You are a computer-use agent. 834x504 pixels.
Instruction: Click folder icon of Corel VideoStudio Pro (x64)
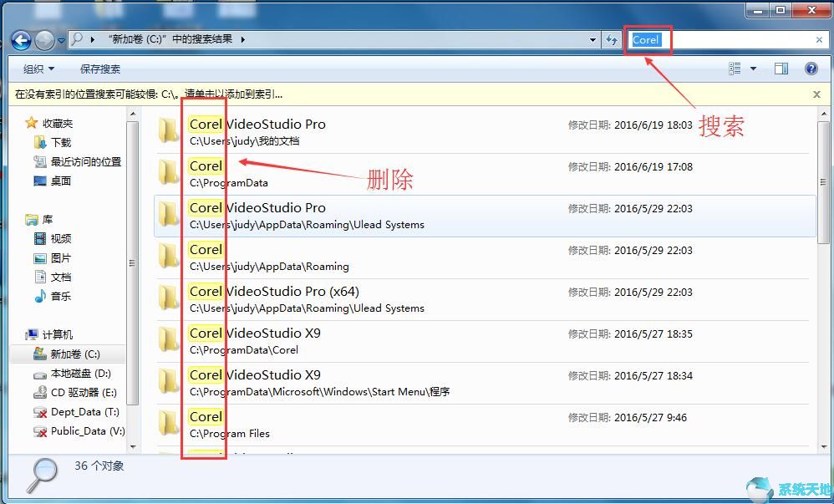point(168,298)
